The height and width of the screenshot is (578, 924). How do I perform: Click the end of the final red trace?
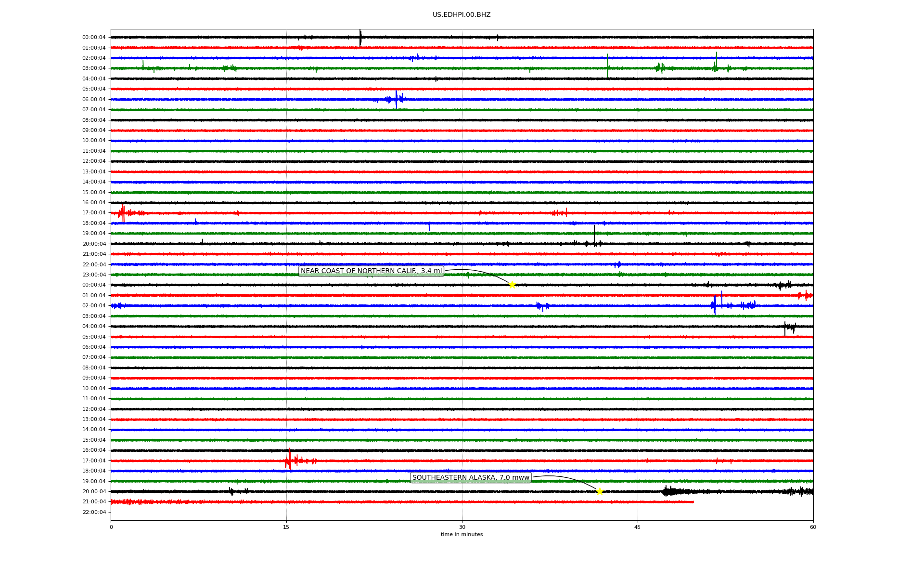pyautogui.click(x=693, y=502)
